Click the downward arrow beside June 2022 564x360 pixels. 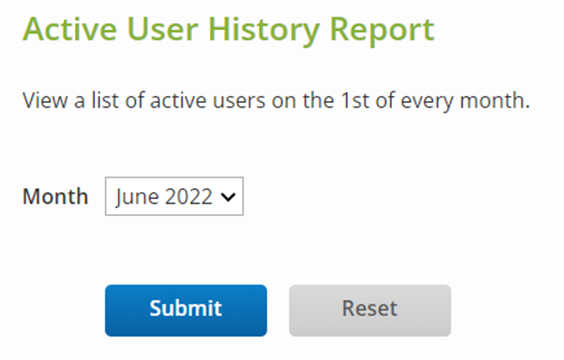[228, 197]
